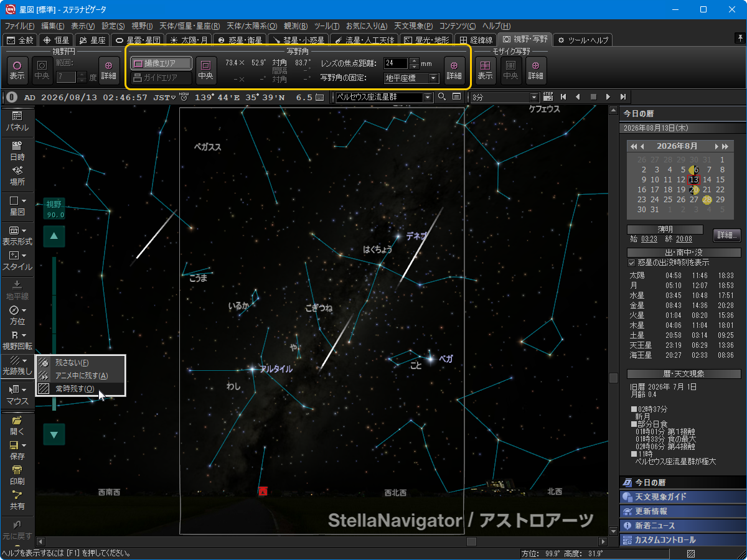Click the 共有 share icon
Viewport: 747px width, 560px height.
tap(17, 500)
